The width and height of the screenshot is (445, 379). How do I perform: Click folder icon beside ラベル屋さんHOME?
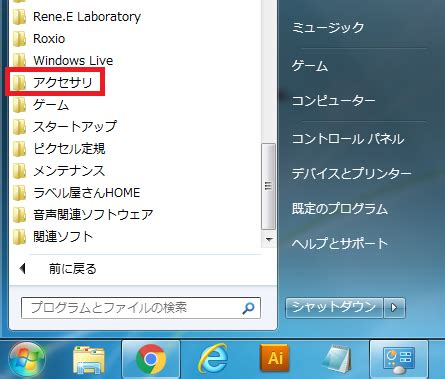(x=19, y=193)
